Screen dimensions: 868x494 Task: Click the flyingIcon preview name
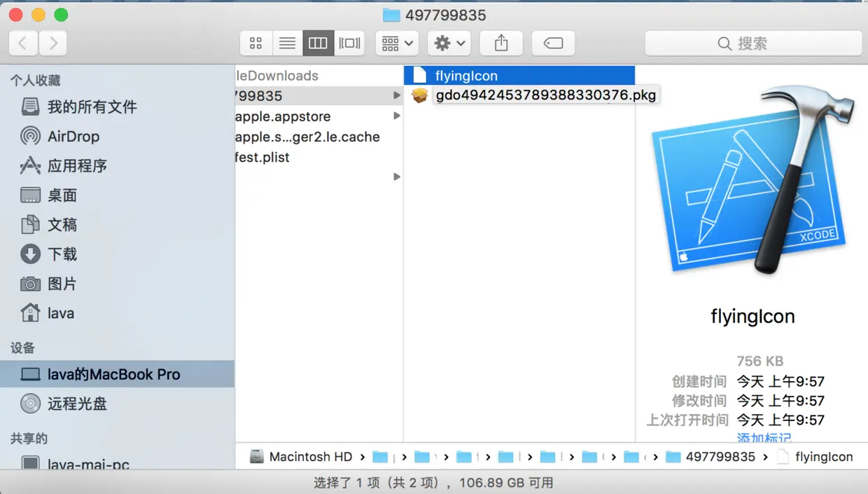(x=752, y=316)
